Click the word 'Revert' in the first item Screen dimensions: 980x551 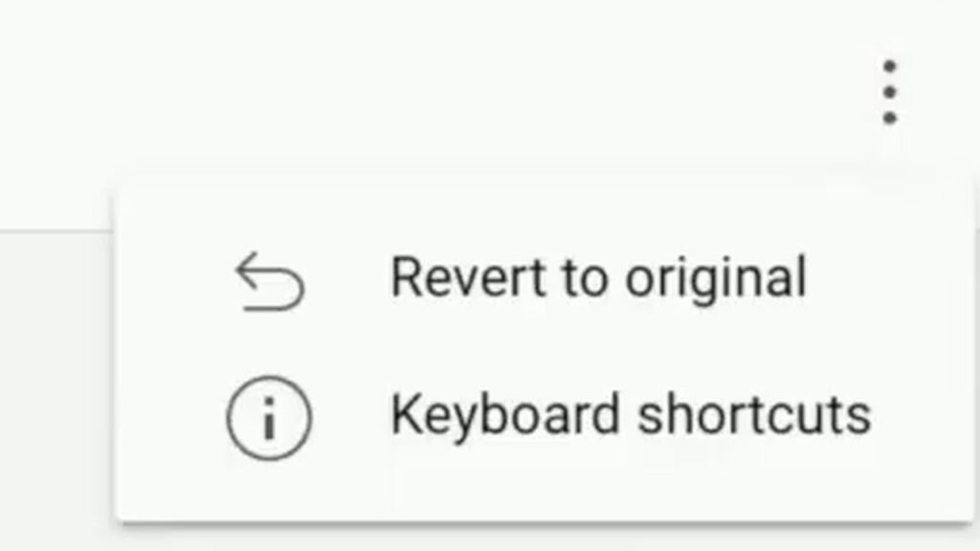point(468,276)
